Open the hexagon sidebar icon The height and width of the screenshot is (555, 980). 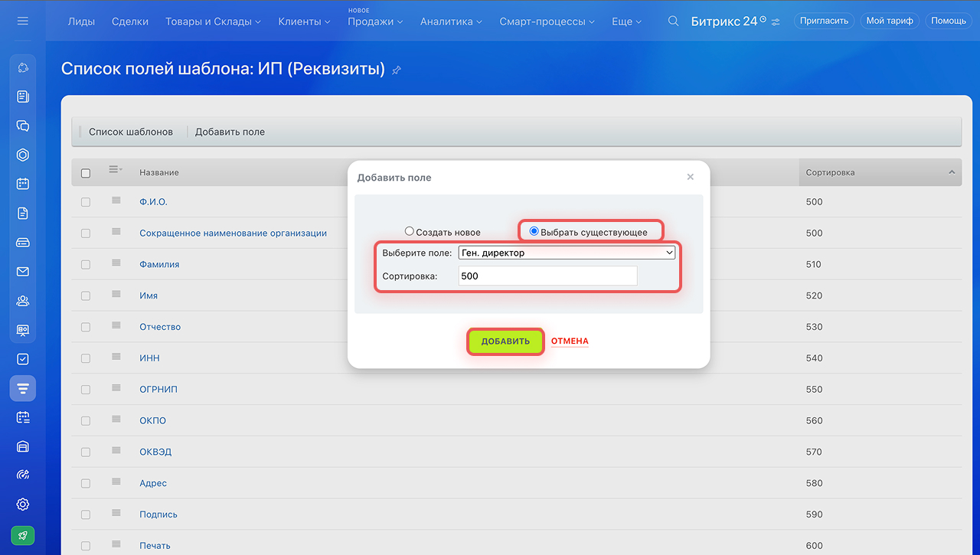tap(23, 155)
